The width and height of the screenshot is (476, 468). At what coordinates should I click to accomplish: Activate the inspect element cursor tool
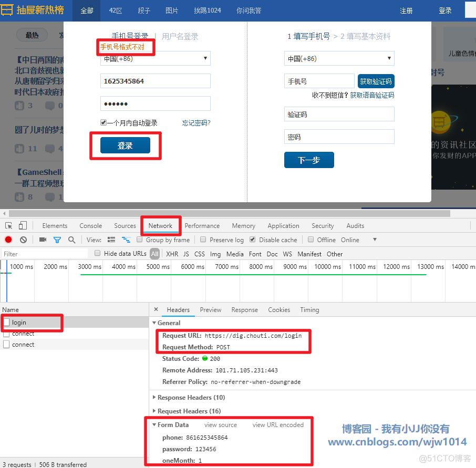(9, 225)
